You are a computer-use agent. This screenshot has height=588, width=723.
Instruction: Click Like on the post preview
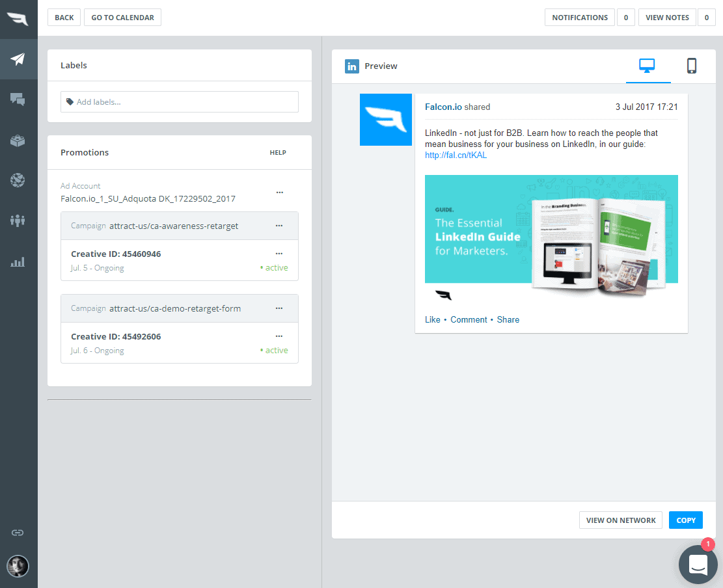point(433,320)
